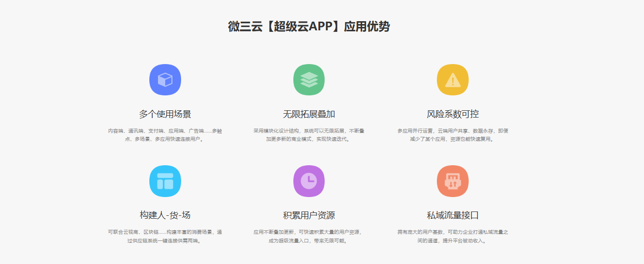The height and width of the screenshot is (264, 644).
Task: Select the text about 云视商、区块链
Action: [x=165, y=236]
